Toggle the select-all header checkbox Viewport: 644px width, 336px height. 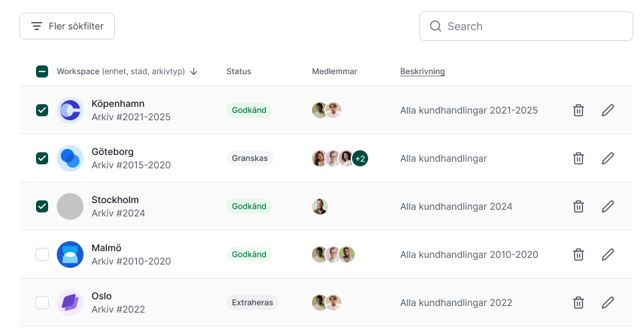point(42,71)
